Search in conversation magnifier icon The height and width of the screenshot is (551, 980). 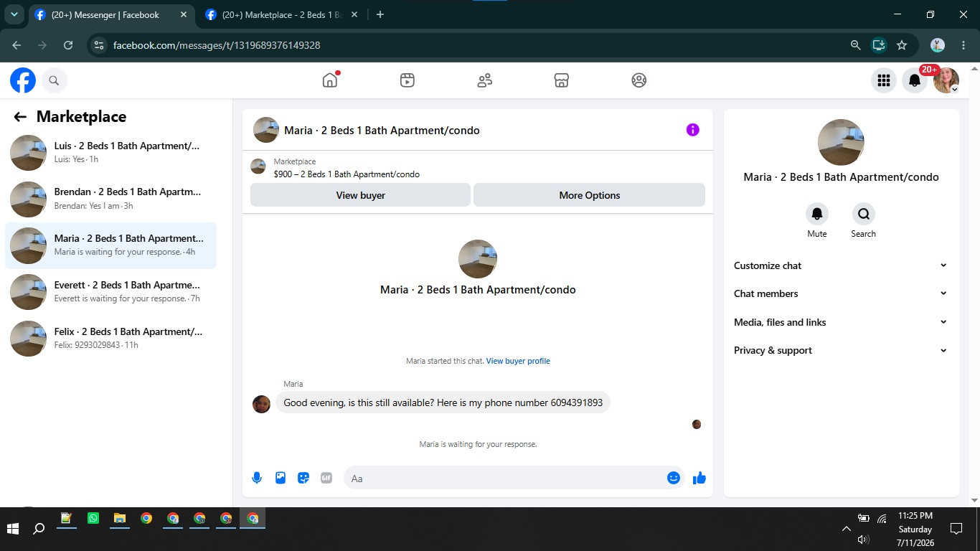863,214
